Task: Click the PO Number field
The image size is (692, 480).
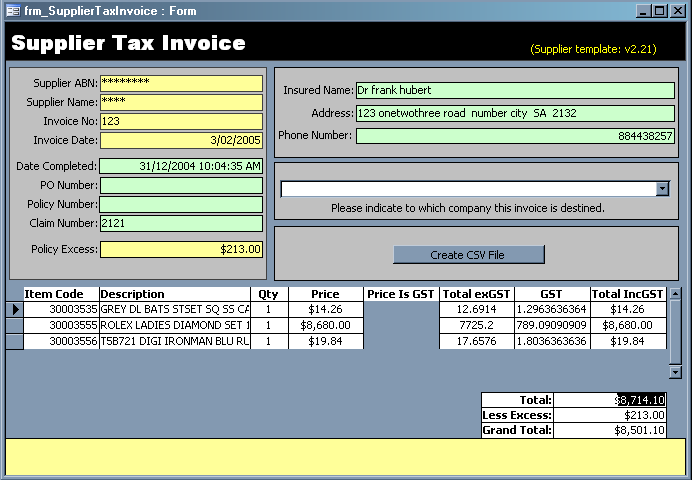Action: pos(181,185)
